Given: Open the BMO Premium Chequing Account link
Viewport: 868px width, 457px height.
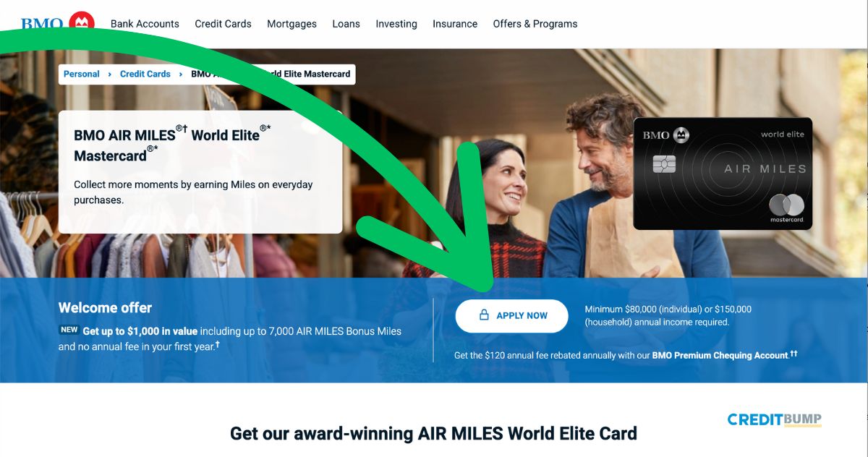Looking at the screenshot, I should pyautogui.click(x=720, y=355).
